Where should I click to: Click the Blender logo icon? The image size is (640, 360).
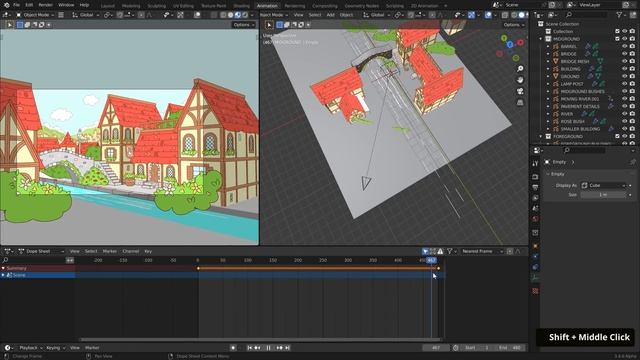6,5
